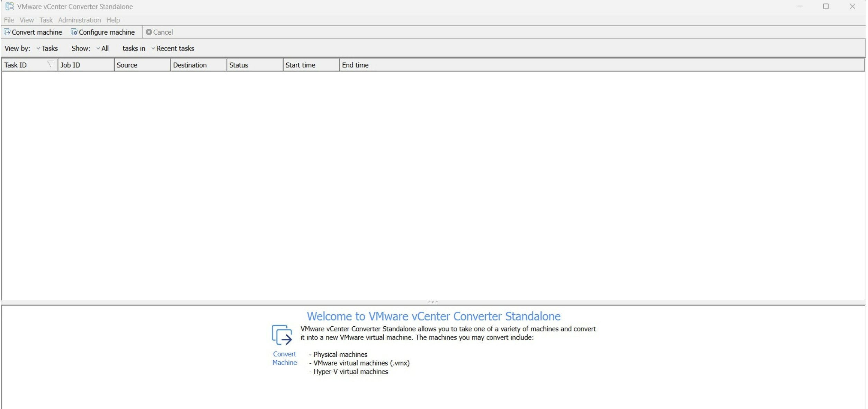Close the Converter window

click(853, 6)
